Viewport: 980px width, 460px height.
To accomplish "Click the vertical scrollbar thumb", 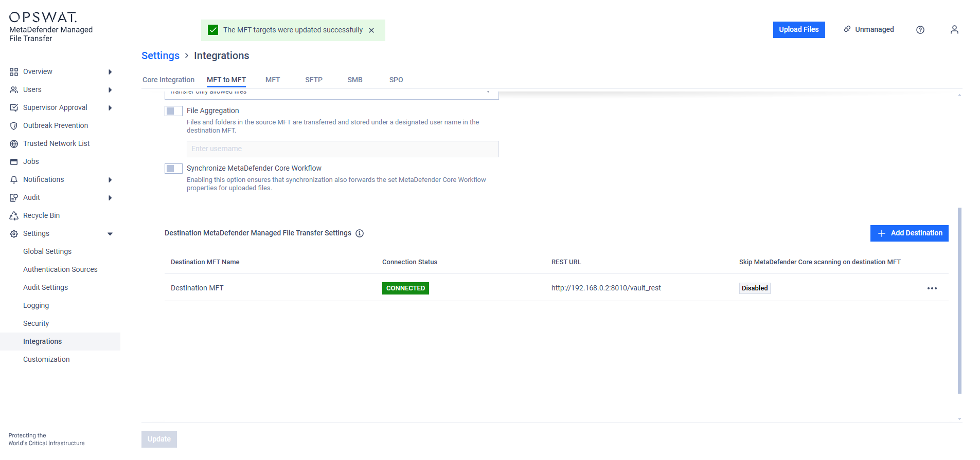I will point(959,301).
